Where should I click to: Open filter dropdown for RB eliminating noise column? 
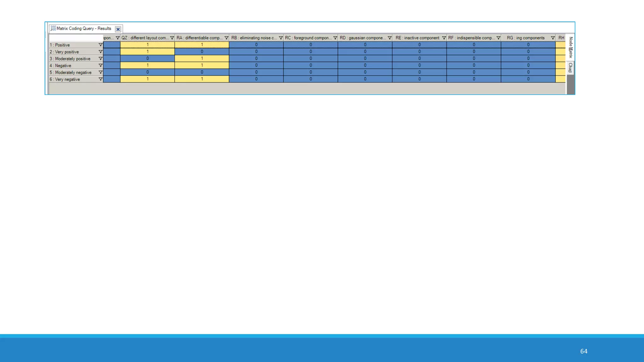[281, 38]
